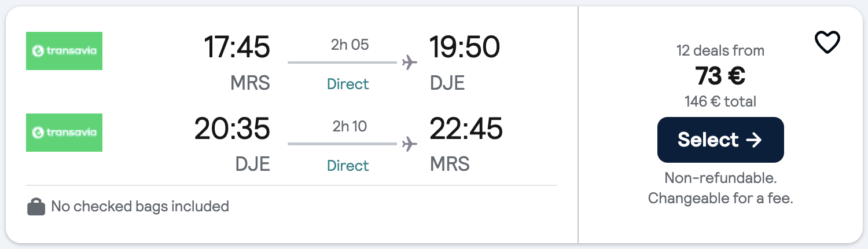Save flight with the heart icon
The height and width of the screenshot is (249, 868).
tap(827, 43)
